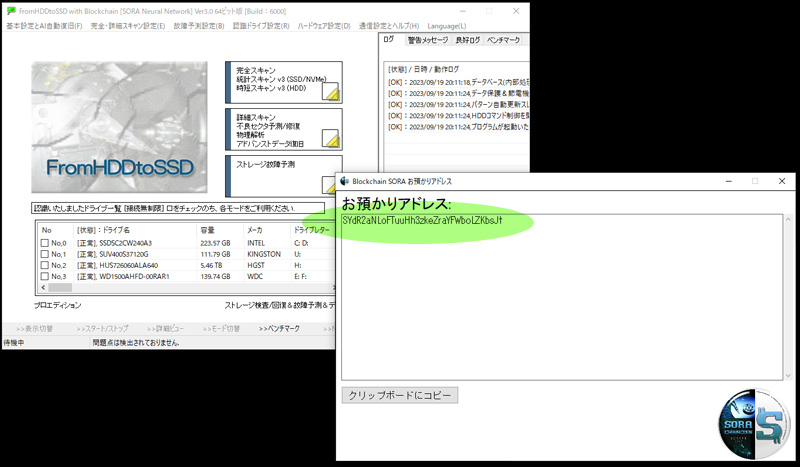Close the Blockchain SORA window

[782, 181]
